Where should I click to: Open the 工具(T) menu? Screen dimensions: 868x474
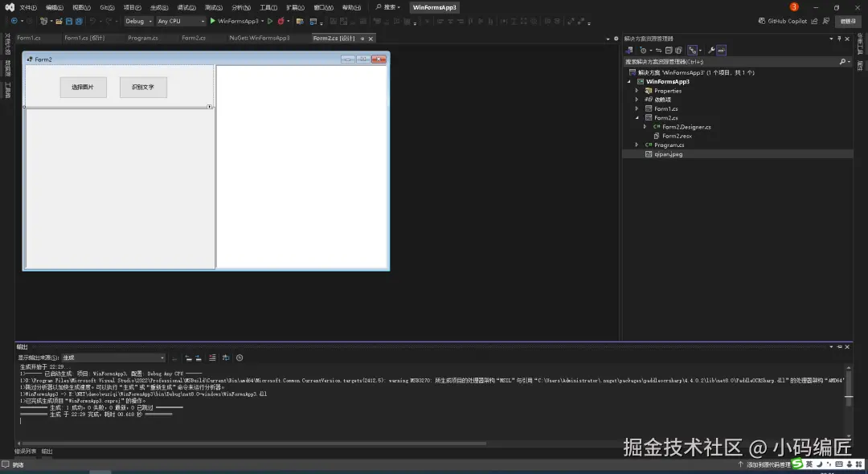(268, 7)
